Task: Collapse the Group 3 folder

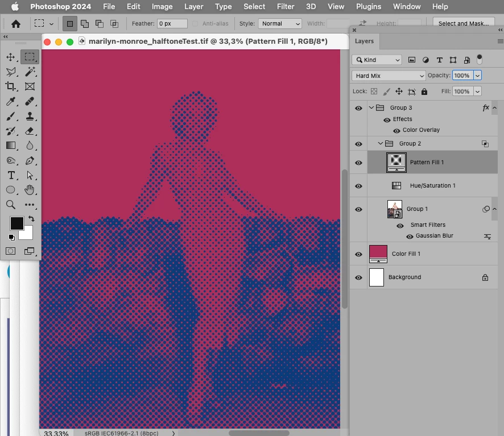Action: (x=371, y=107)
